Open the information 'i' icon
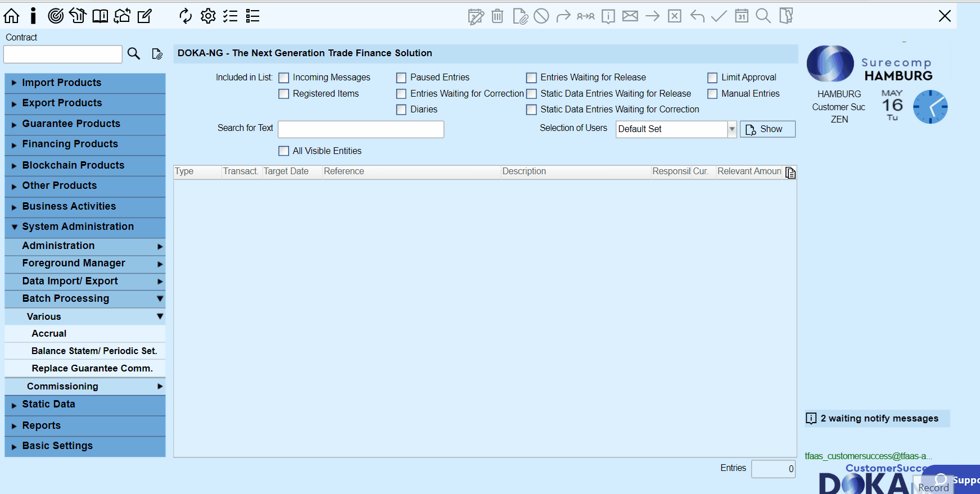The image size is (980, 494). pyautogui.click(x=33, y=16)
